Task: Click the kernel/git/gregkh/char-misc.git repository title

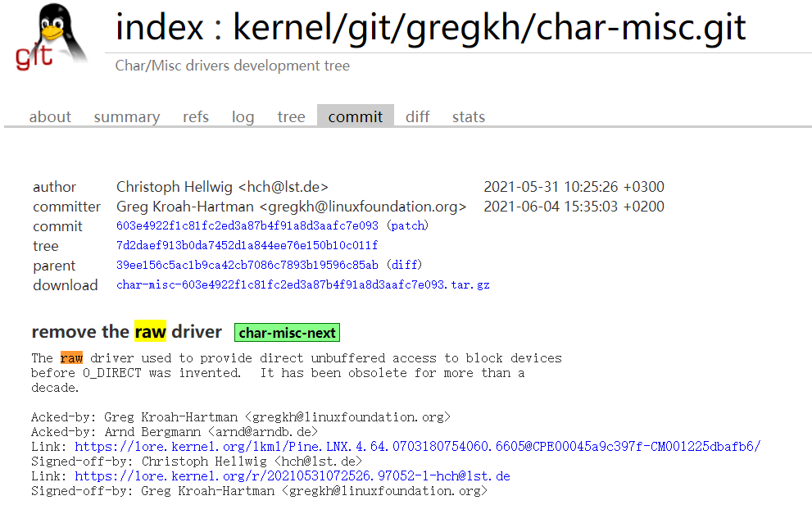Action: (x=490, y=28)
